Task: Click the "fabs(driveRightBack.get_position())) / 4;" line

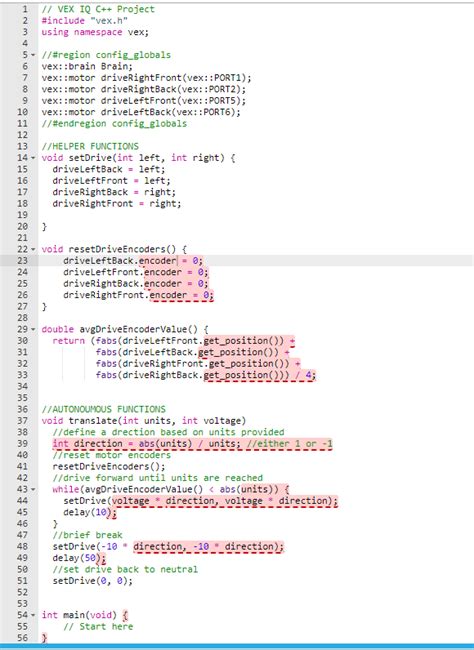Action: click(x=206, y=375)
